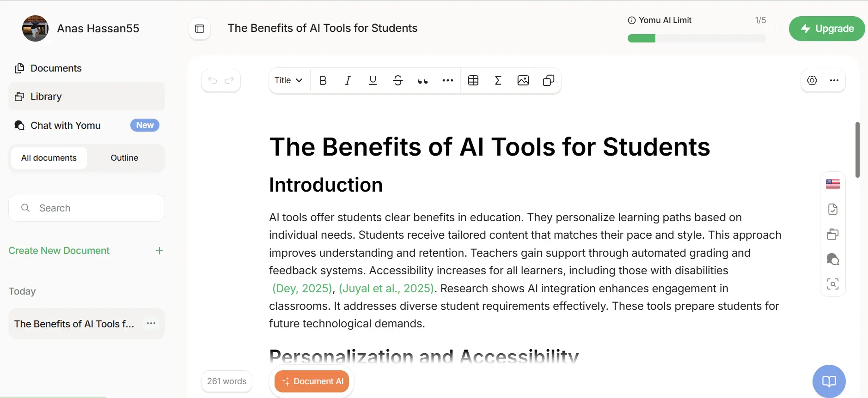Click the 'Today' section label
868x398 pixels.
click(x=22, y=291)
